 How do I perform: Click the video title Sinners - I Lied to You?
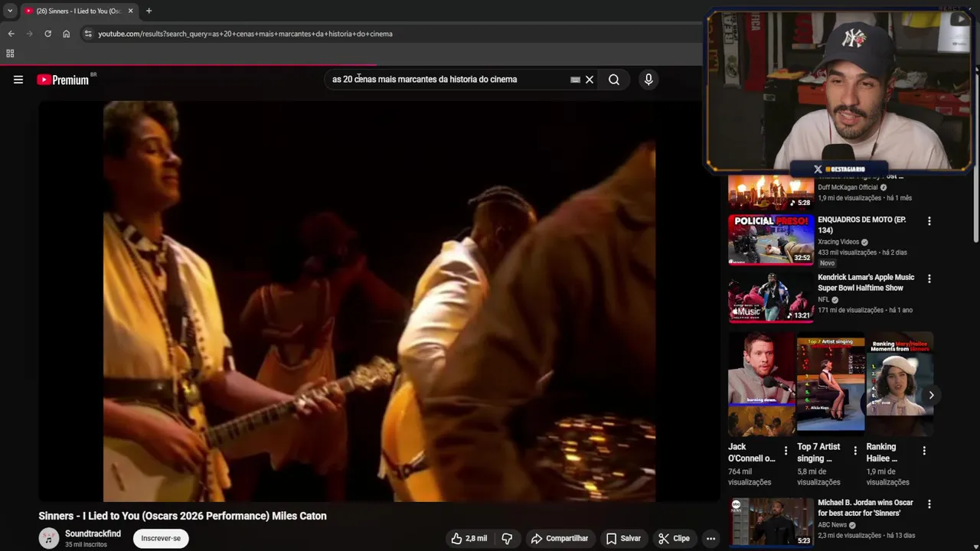click(183, 516)
